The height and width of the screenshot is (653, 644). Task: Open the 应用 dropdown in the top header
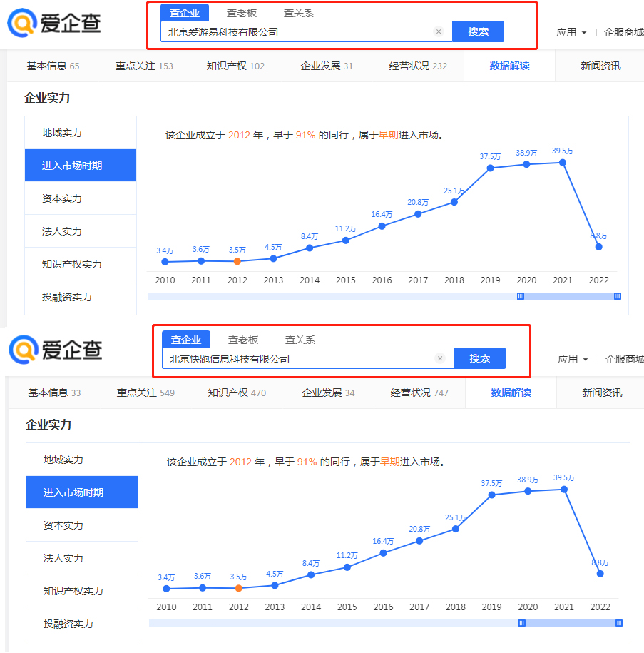[x=571, y=33]
